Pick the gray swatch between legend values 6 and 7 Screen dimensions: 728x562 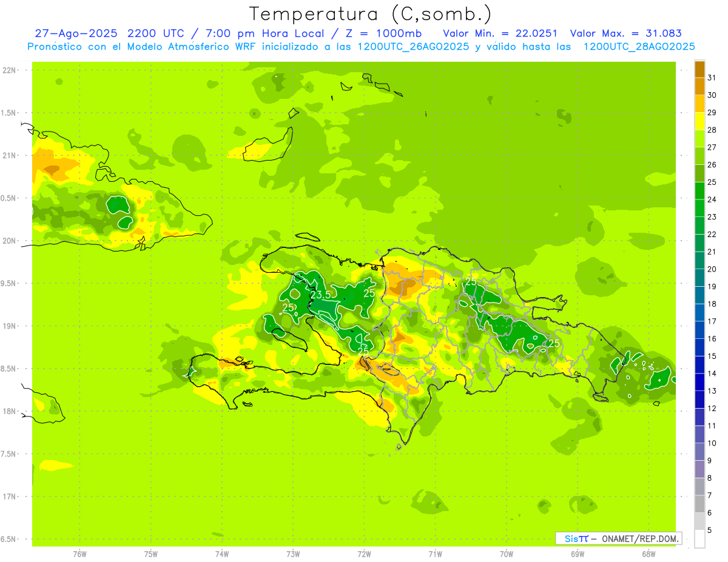coord(699,504)
